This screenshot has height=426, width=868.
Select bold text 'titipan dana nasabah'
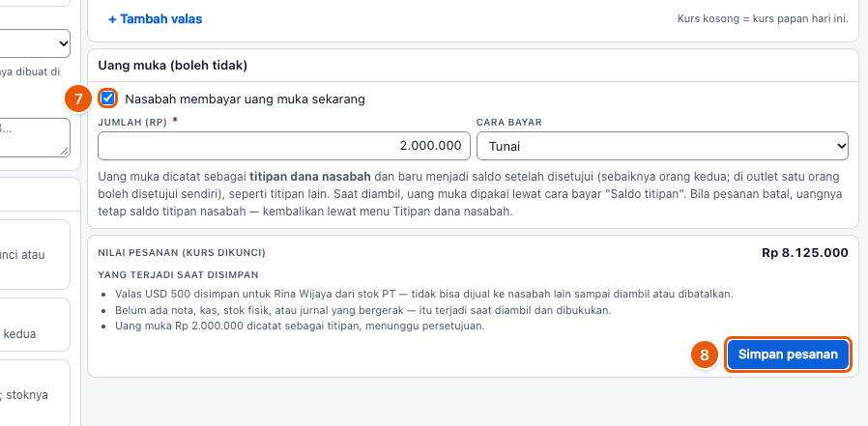[x=310, y=178]
